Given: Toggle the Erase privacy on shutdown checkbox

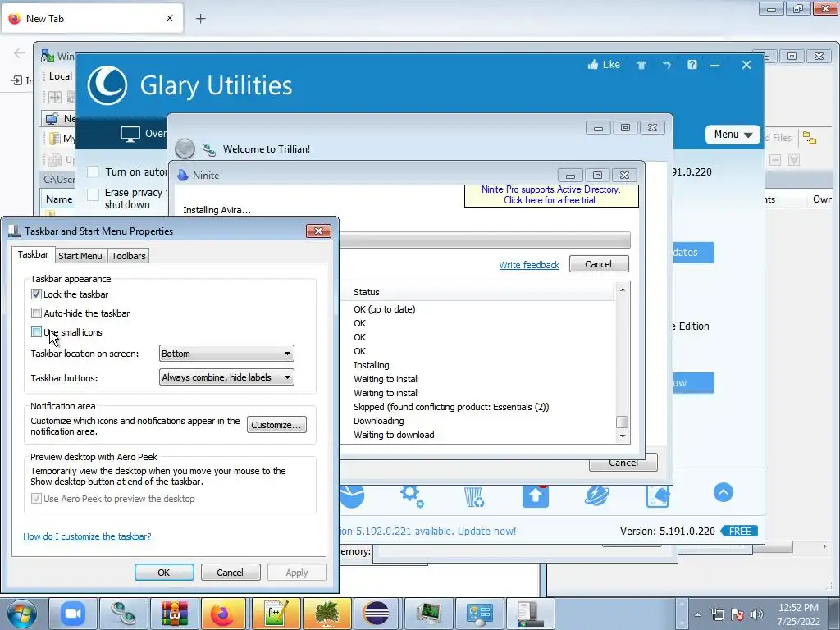Looking at the screenshot, I should (94, 194).
